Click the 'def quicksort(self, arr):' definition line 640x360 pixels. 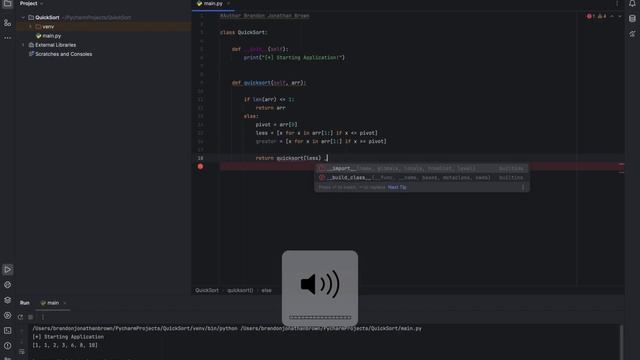pos(269,83)
